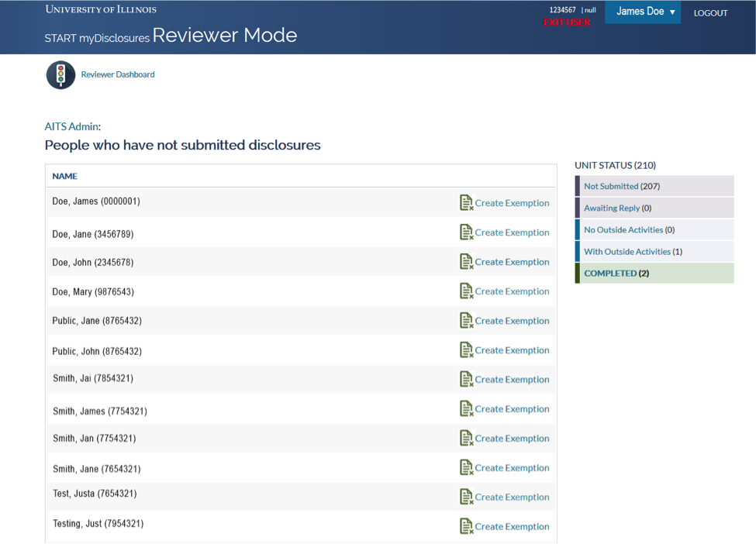This screenshot has width=756, height=544.
Task: Click the AITS Admin unit link
Action: [x=72, y=126]
